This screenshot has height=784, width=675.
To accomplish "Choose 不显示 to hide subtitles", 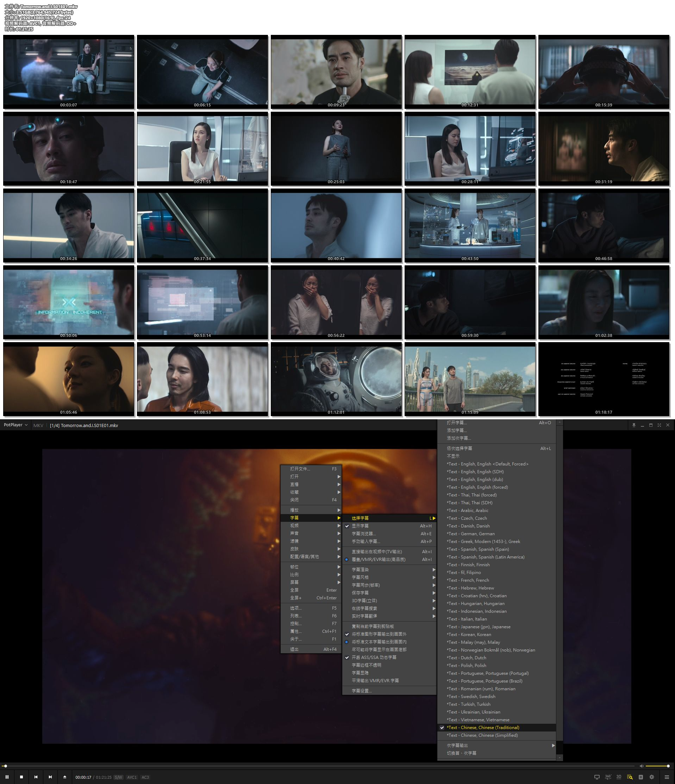I will (x=496, y=456).
